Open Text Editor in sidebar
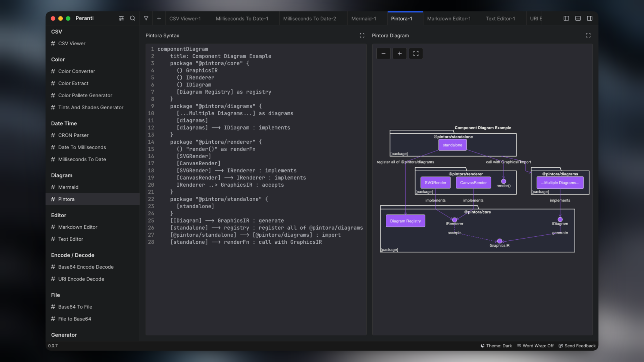 (93, 239)
